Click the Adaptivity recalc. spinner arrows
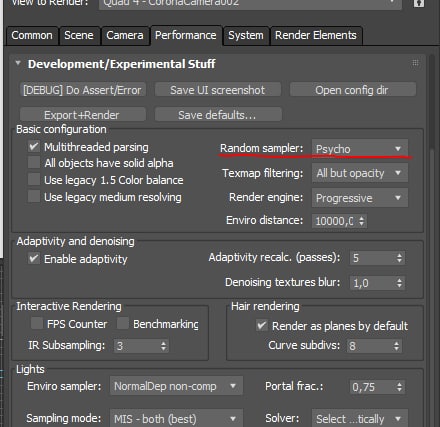The height and width of the screenshot is (427, 440). point(400,258)
